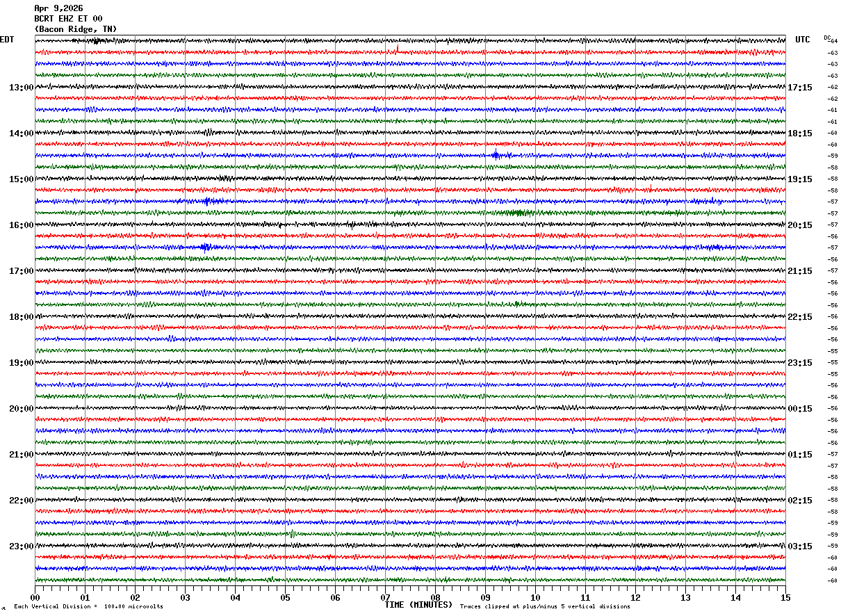Select the 15:00 EDT row label

21,179
